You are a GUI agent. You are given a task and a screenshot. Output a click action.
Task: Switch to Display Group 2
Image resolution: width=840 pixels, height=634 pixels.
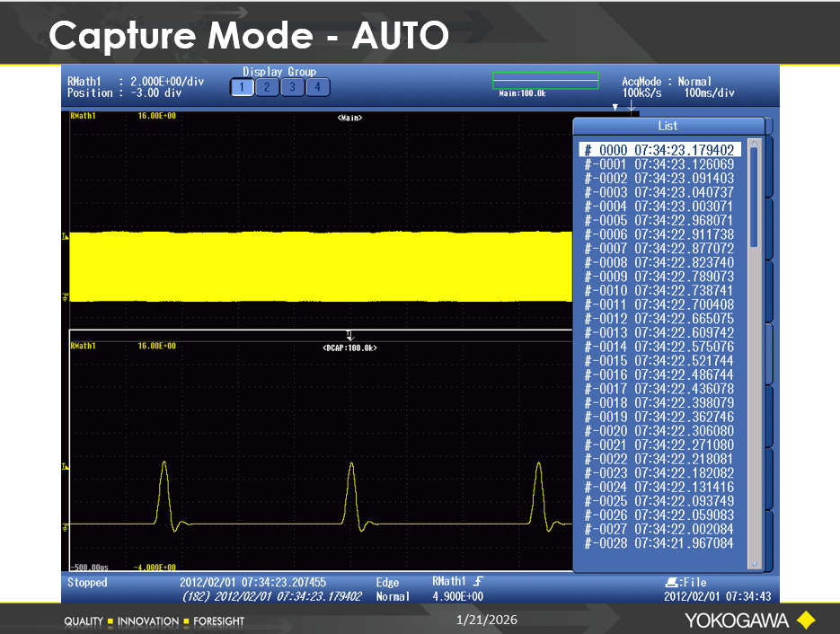click(x=267, y=87)
